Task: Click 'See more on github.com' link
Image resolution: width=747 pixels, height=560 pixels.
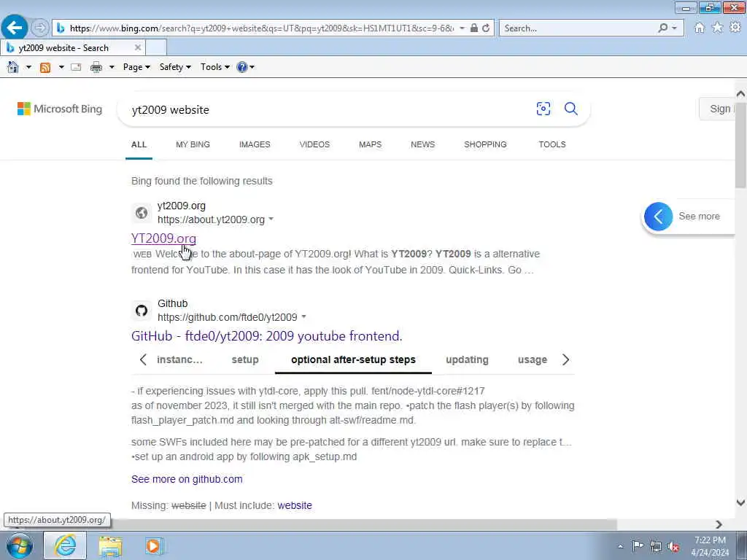Action: coord(187,479)
